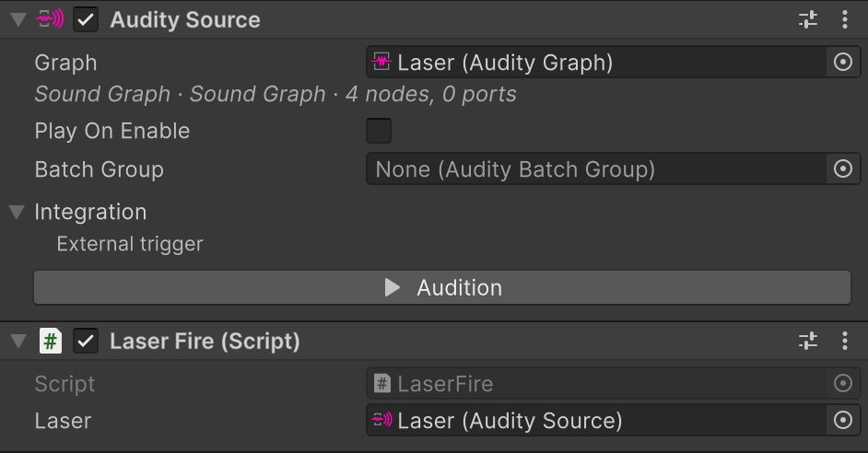Disable the Audity Source component checkbox
The width and height of the screenshot is (868, 453).
(x=86, y=20)
